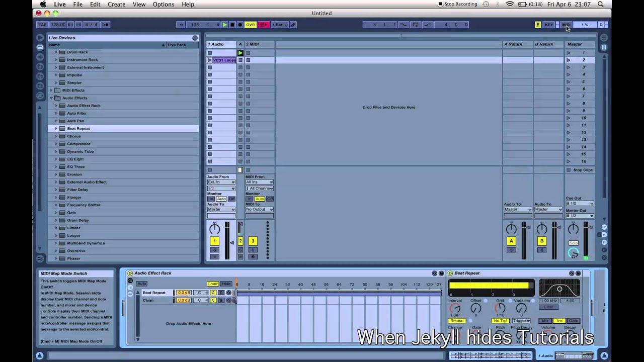Open the Trigger mode dropdown in Beat Repeat
644x362 pixels.
pos(521,321)
